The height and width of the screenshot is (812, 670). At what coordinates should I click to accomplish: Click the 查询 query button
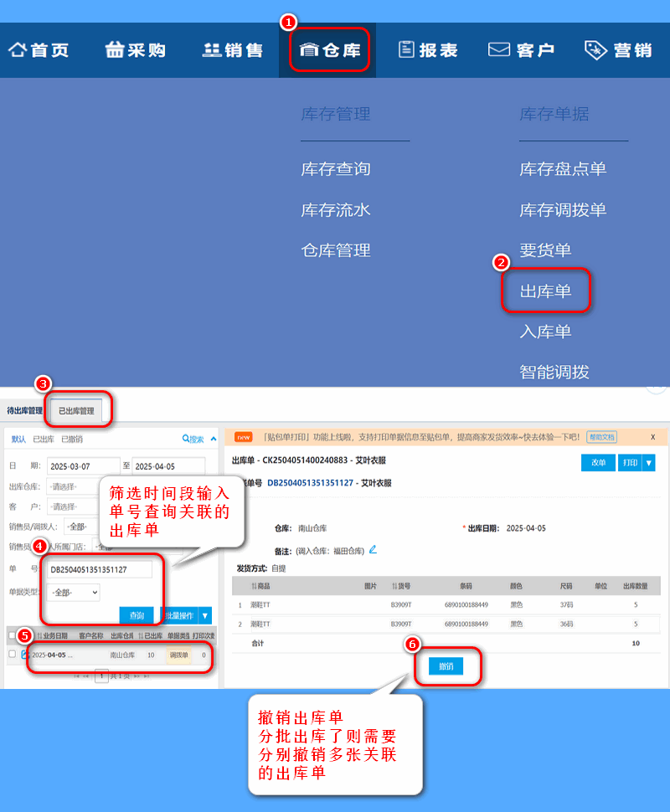[x=137, y=615]
